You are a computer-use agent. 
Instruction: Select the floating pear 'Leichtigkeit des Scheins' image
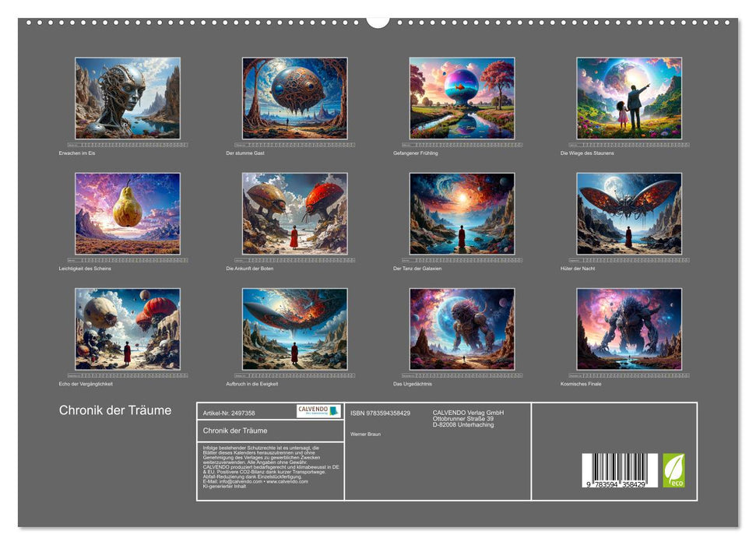[128, 213]
